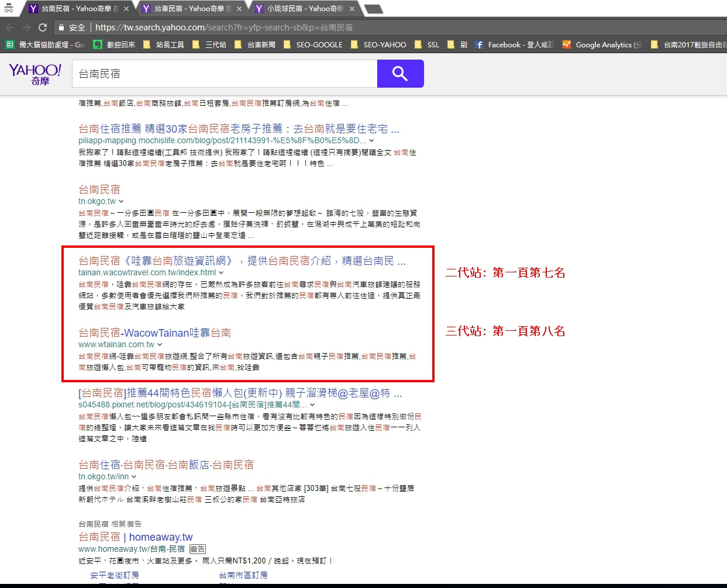The width and height of the screenshot is (727, 588).
Task: Expand dropdown beside s045488.pixnet.net URL
Action: pos(312,405)
